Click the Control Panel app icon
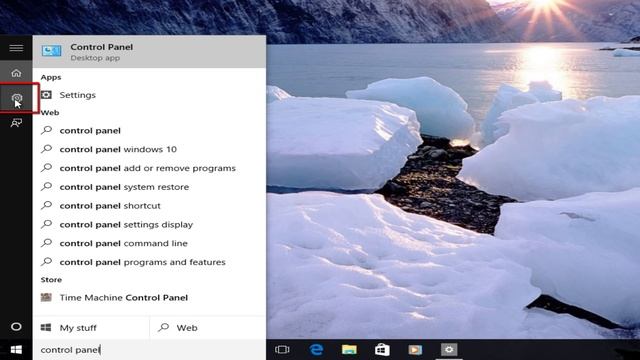 [51, 51]
